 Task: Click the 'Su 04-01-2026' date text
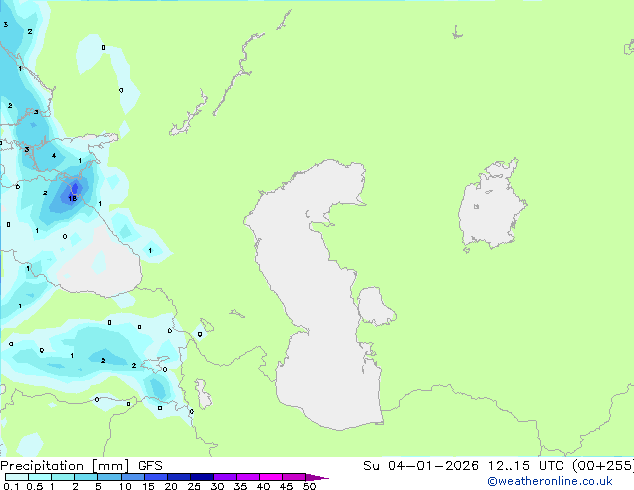[x=421, y=466]
